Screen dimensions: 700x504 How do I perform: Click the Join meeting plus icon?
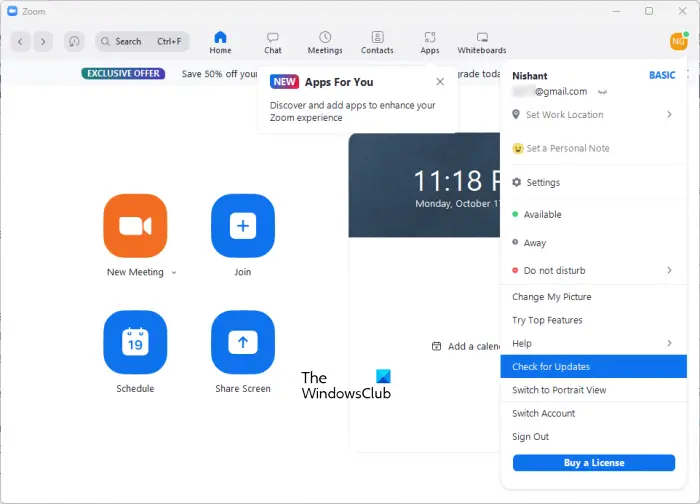coord(243,225)
